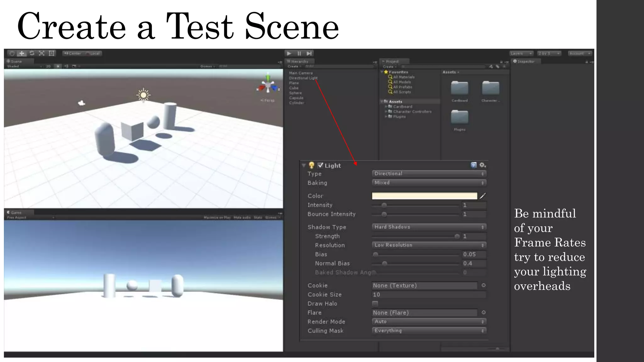Viewport: 644px width, 362px height.
Task: Toggle the Center pivot mode button
Action: (73, 53)
